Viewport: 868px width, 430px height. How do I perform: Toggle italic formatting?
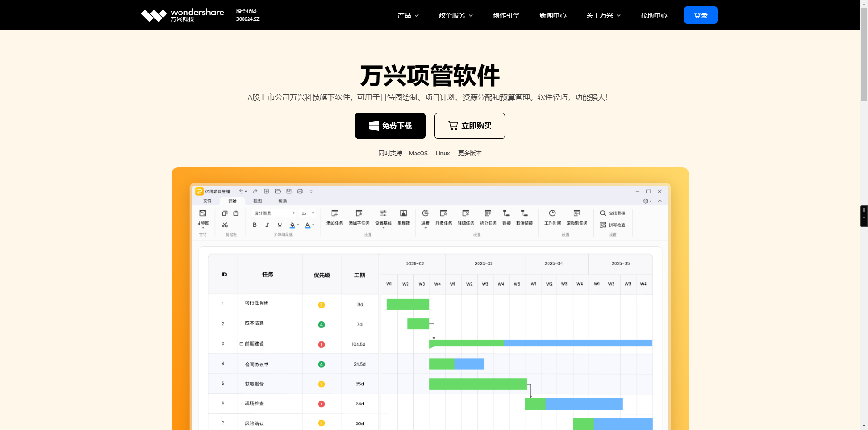coord(267,225)
